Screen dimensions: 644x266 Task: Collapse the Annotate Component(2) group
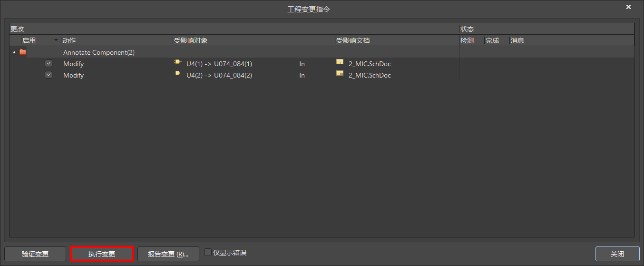point(14,52)
